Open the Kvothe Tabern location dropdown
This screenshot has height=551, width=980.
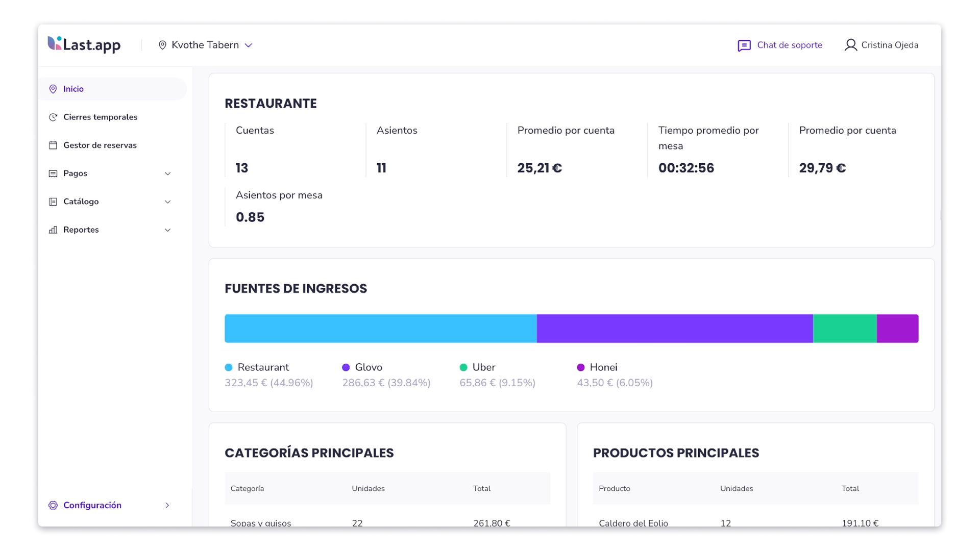click(249, 45)
